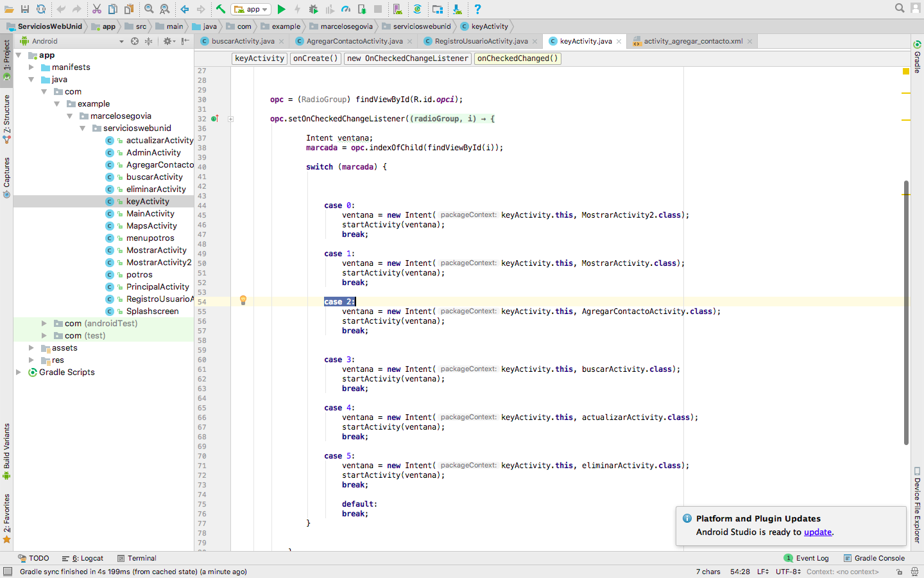924x578 pixels.
Task: Toggle the Favorites side panel
Action: coord(6,518)
